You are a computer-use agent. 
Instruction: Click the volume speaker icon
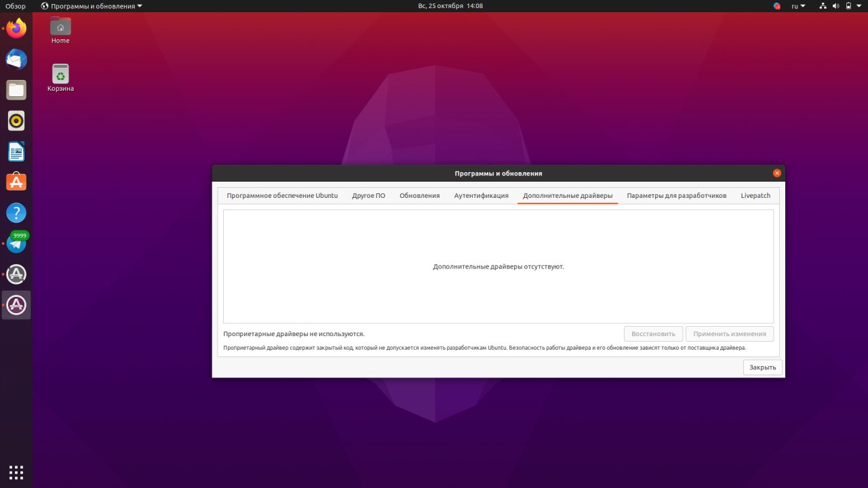(836, 6)
